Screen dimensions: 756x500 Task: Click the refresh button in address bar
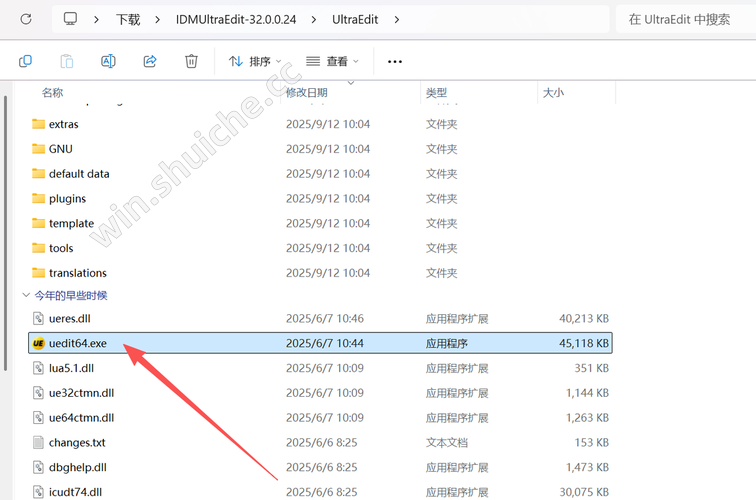pos(26,19)
